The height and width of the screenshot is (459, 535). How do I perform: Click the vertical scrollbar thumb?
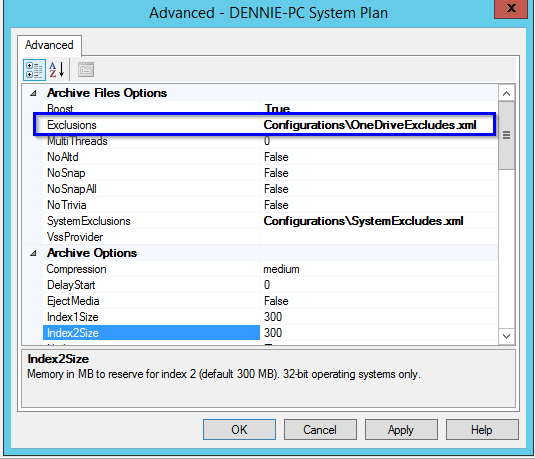pyautogui.click(x=506, y=135)
